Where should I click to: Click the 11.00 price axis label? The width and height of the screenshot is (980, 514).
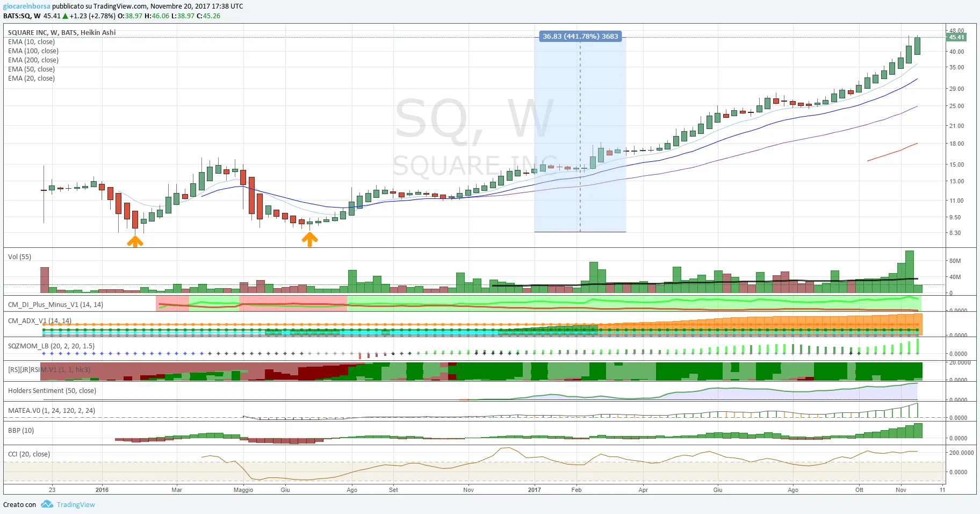coord(956,201)
